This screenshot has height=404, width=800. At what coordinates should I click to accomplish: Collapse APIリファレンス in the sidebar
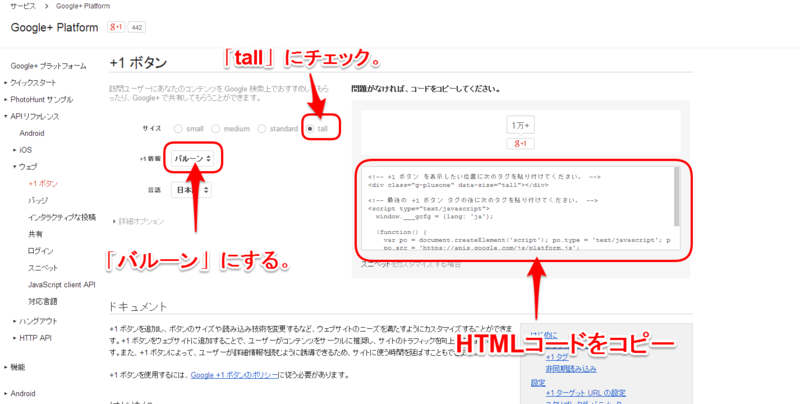pos(32,116)
